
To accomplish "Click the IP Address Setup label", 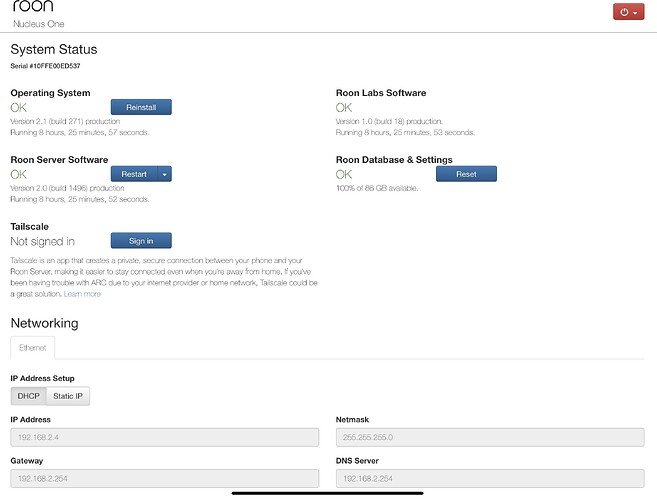I will coord(42,378).
